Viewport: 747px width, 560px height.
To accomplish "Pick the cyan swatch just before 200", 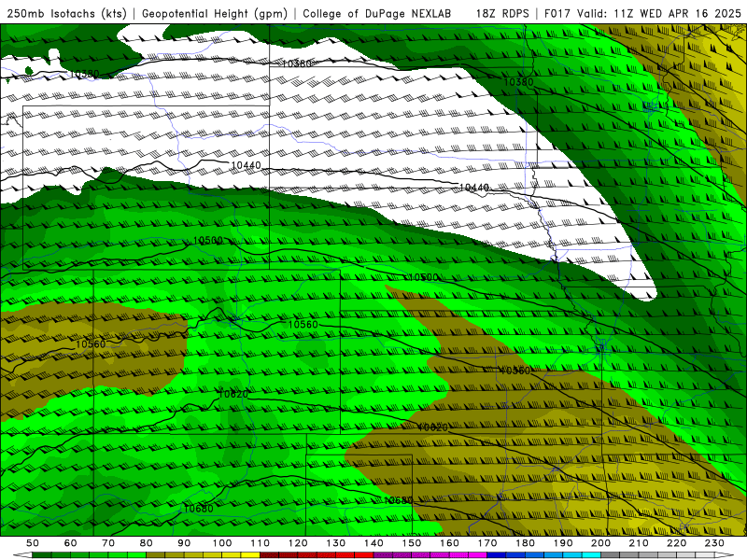I will (591, 555).
